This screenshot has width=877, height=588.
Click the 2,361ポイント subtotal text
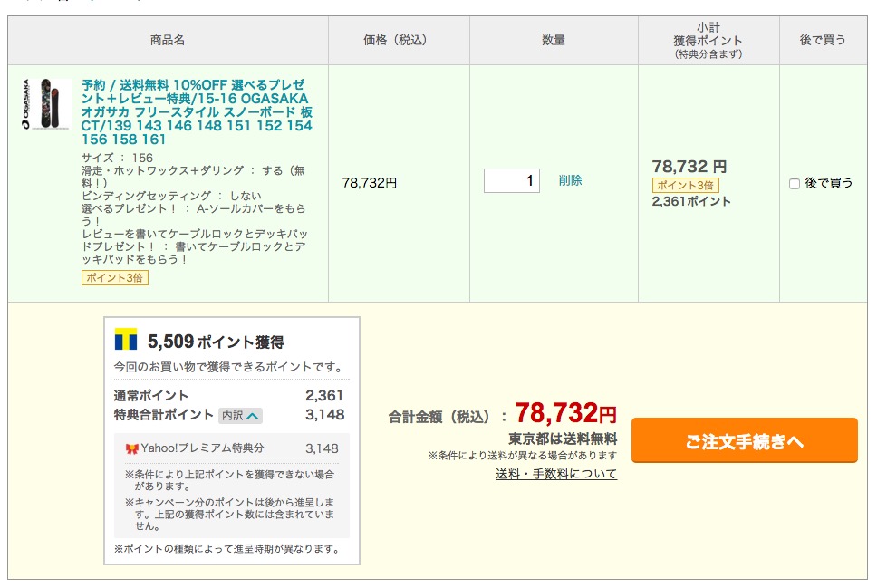[x=691, y=201]
